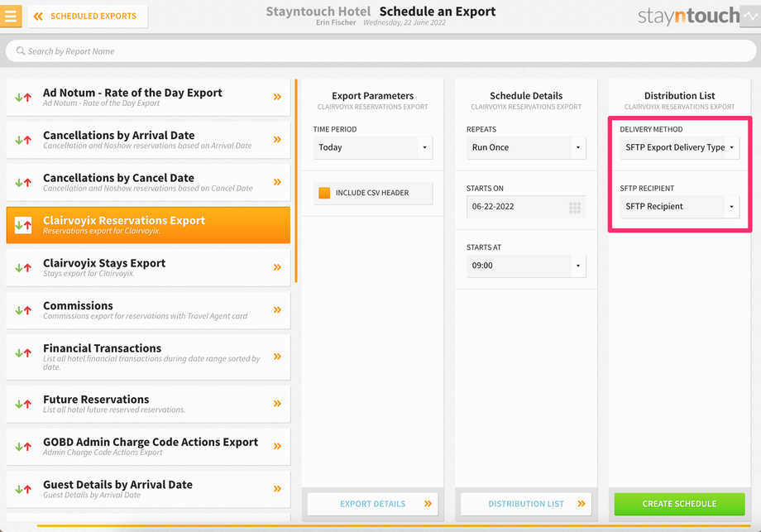Go back via the Scheduled Exports button label

93,16
